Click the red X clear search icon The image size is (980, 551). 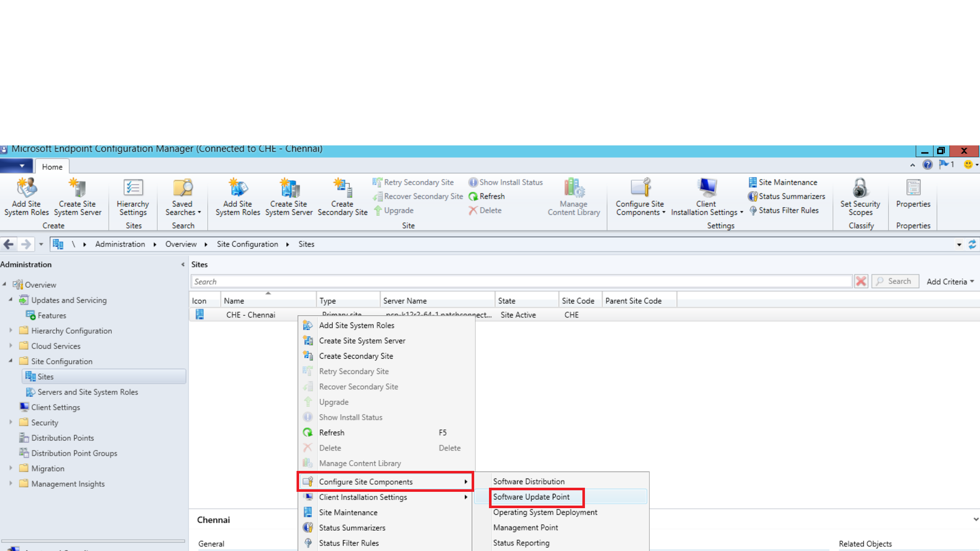[861, 281]
